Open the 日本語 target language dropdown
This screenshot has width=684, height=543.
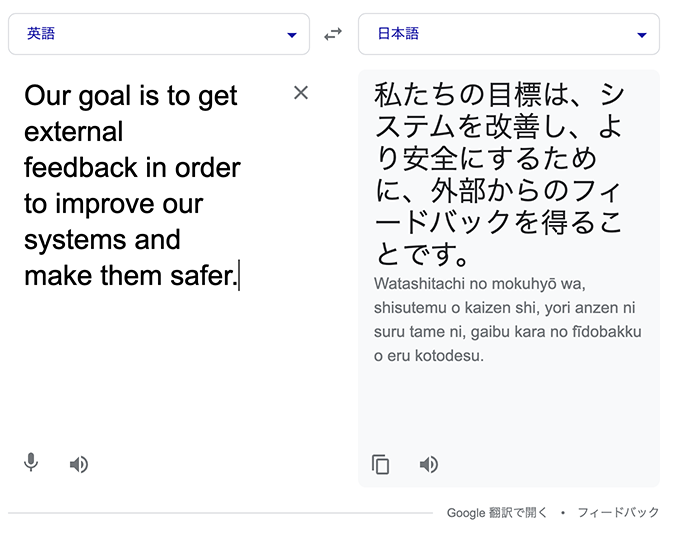click(x=509, y=34)
